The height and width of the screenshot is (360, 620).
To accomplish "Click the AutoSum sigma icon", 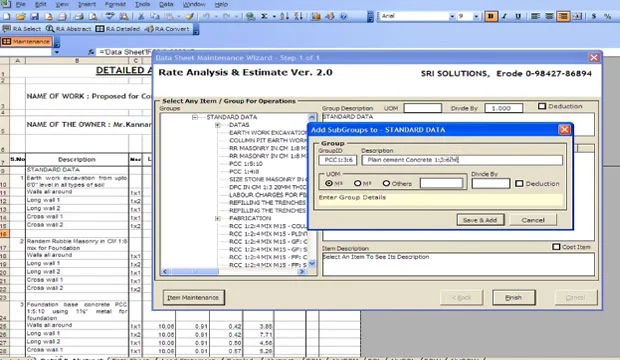I will coord(264,16).
